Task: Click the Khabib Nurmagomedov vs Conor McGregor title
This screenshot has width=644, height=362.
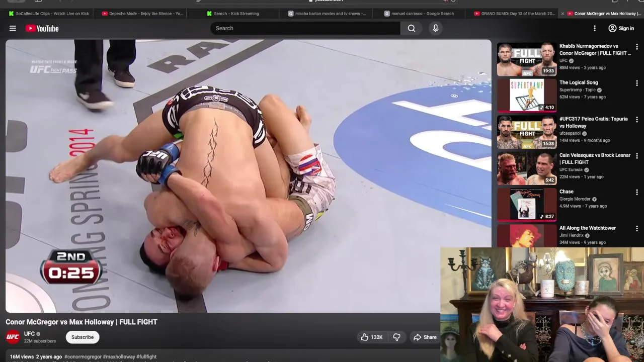Action: [595, 49]
